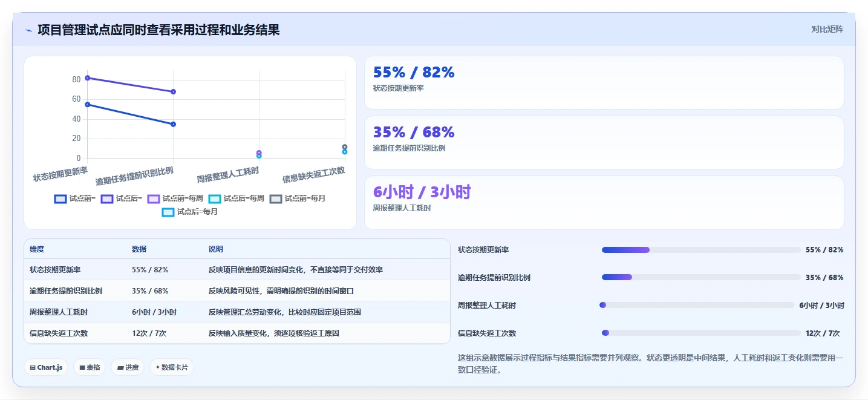Viewport: 868px width, 400px height.
Task: Click the 试点前 point at value 55 on chart
Action: point(88,105)
